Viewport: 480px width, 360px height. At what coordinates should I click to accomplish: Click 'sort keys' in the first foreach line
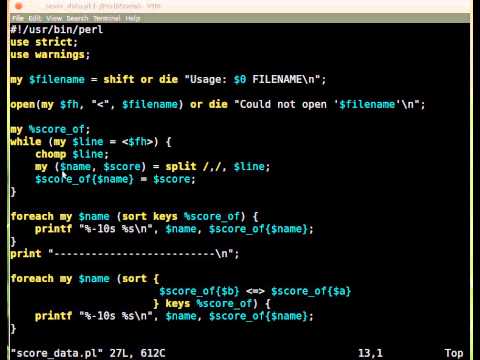[150, 217]
